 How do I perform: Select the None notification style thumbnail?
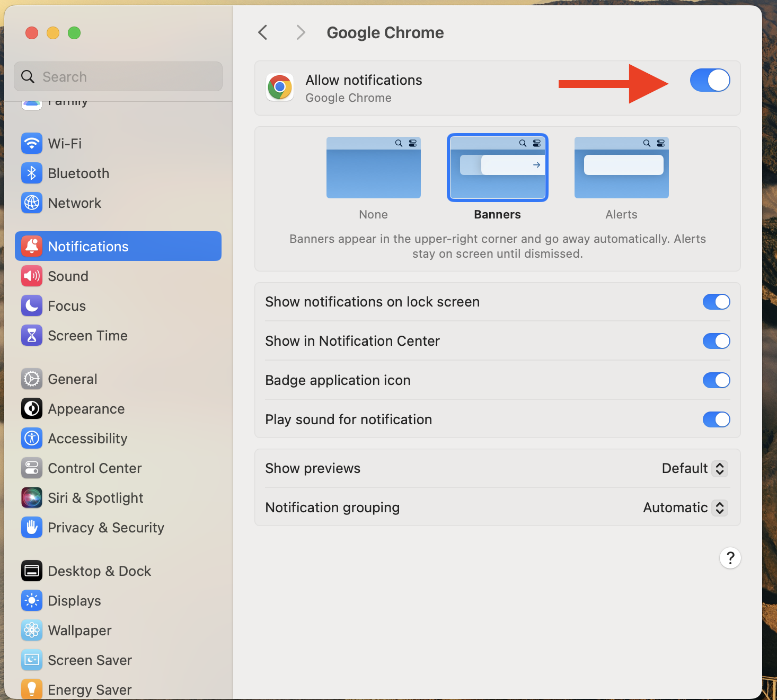tap(374, 168)
